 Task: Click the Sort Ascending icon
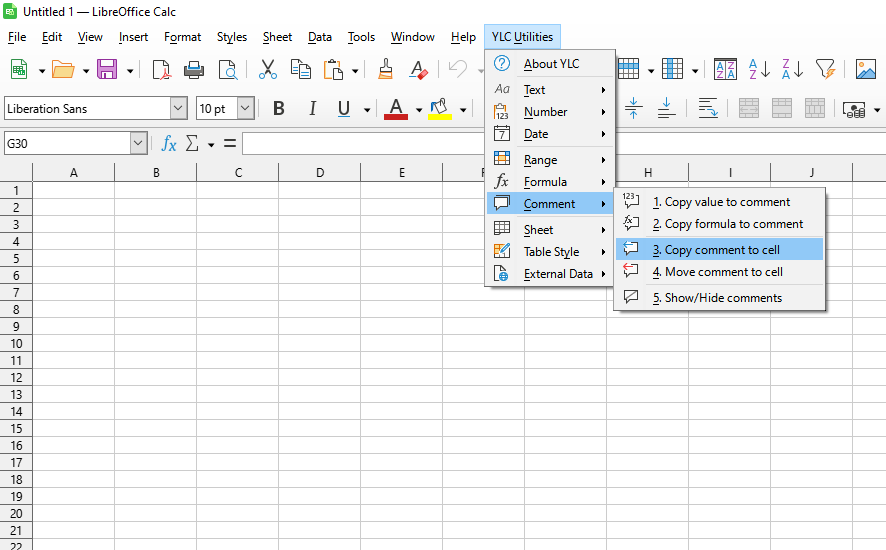coord(759,69)
